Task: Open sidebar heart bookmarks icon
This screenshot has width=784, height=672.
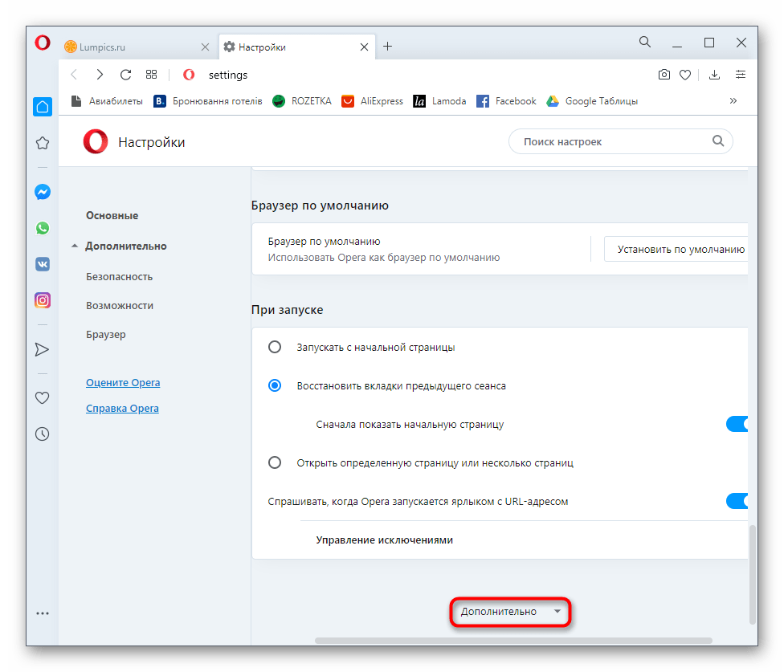Action: [x=42, y=397]
